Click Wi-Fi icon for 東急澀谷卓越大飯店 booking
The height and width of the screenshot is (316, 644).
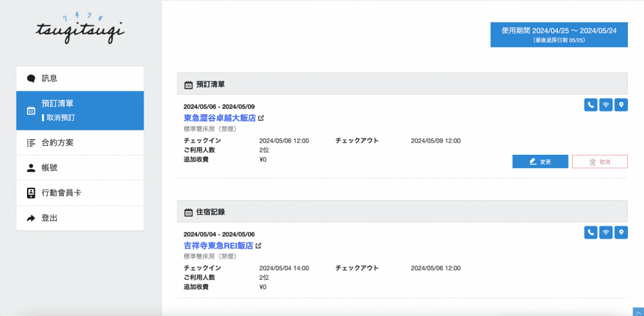[x=606, y=105]
